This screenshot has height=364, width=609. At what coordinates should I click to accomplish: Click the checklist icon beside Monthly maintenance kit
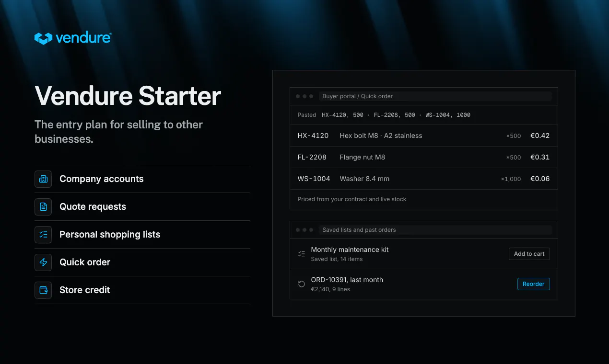[x=301, y=254]
